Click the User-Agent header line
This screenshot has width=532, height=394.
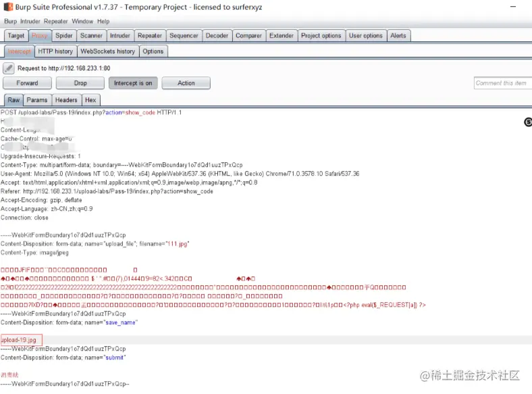coord(180,174)
